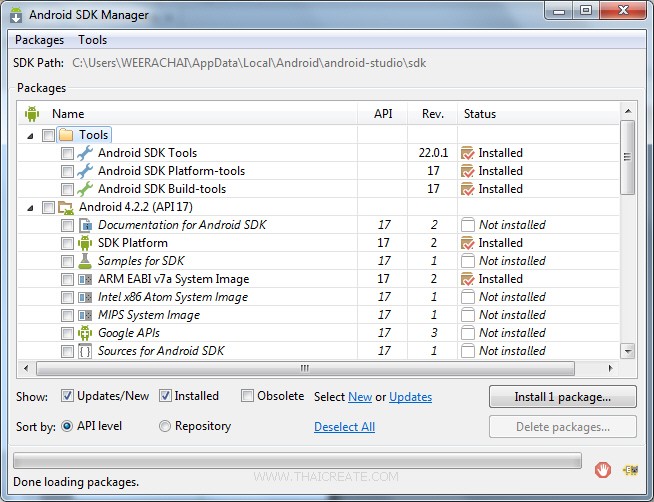Click the horizontal scroll right arrow
The height and width of the screenshot is (502, 654).
pyautogui.click(x=610, y=368)
